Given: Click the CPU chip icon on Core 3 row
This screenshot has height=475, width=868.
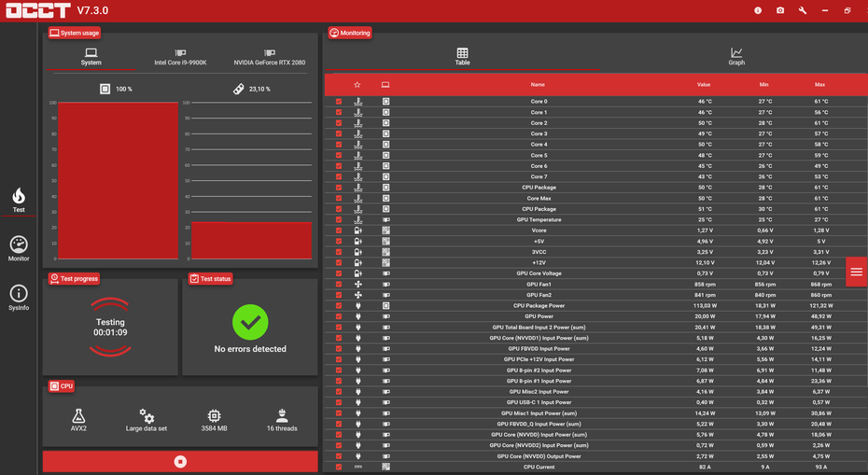Looking at the screenshot, I should [385, 133].
